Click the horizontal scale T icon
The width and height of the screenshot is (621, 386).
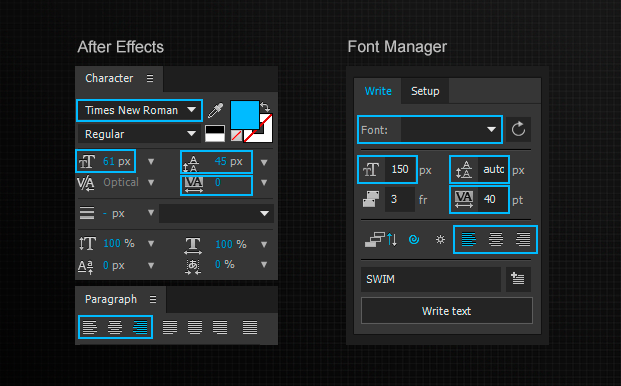(193, 245)
